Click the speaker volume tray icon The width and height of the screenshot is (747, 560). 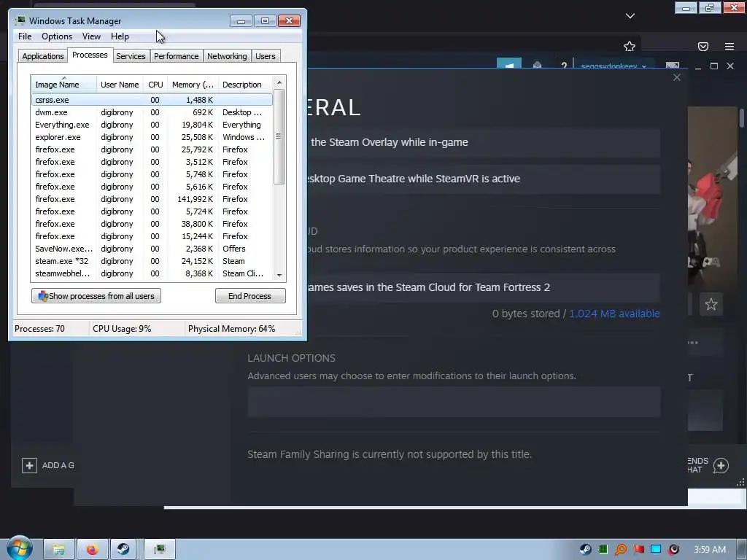coord(673,550)
